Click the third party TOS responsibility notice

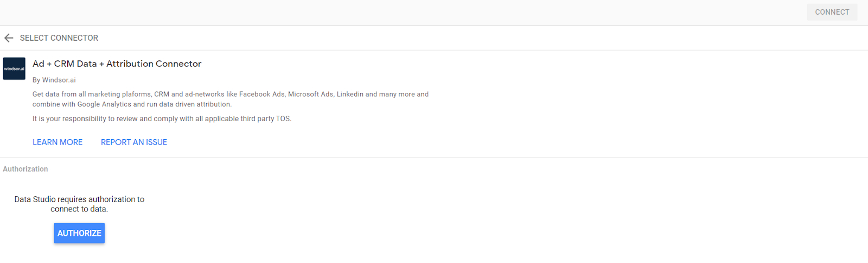(x=162, y=118)
